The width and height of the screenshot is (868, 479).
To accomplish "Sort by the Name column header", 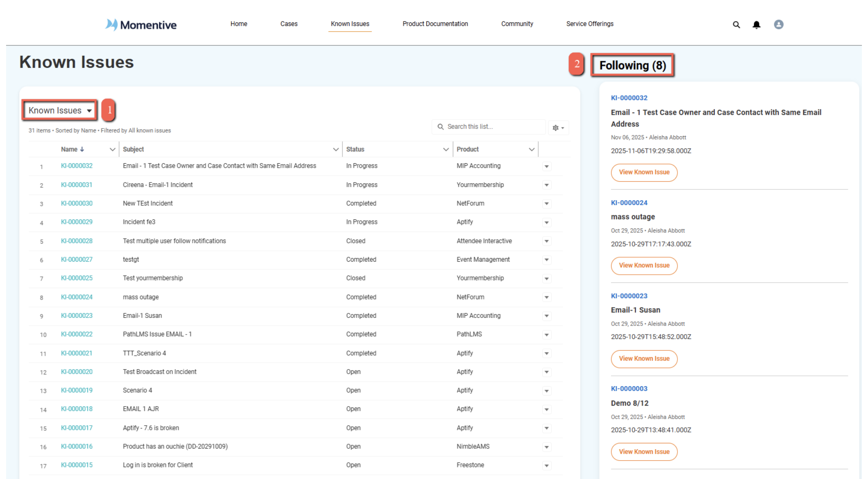I will [72, 149].
